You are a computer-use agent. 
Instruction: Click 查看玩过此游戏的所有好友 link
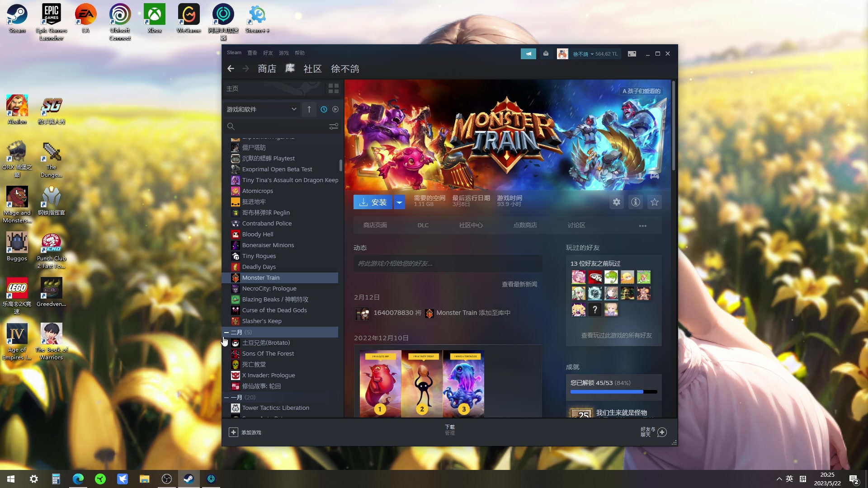617,335
